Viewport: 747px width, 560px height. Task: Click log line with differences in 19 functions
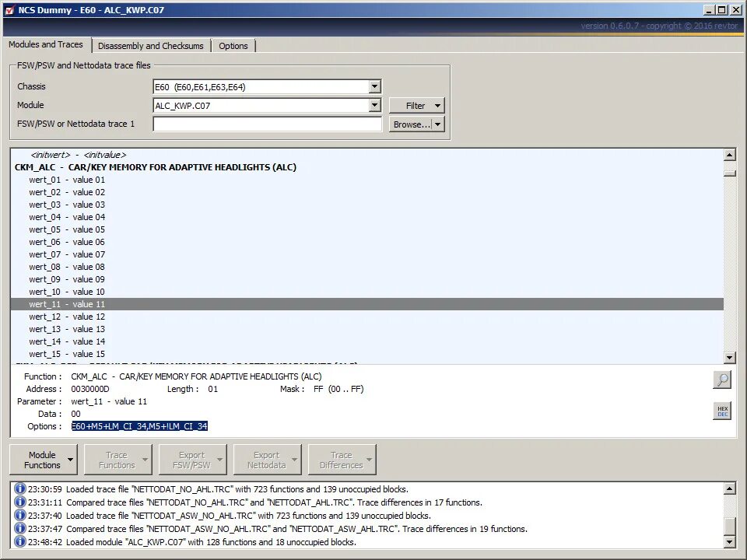(x=277, y=529)
